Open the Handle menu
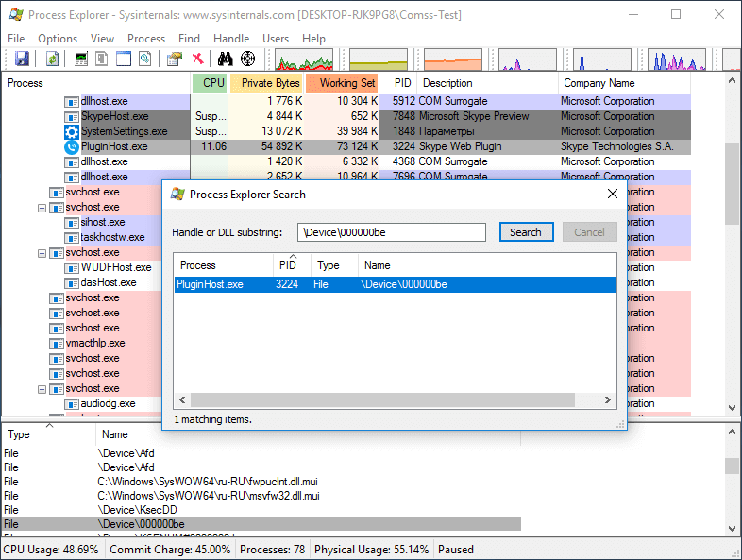The width and height of the screenshot is (742, 560). tap(231, 39)
